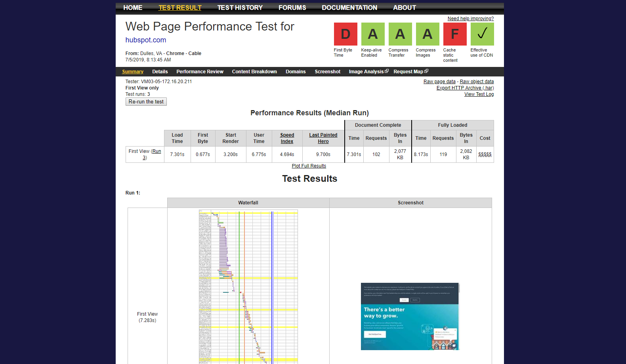626x364 pixels.
Task: Export the HTTP Archive (.har)
Action: (465, 88)
